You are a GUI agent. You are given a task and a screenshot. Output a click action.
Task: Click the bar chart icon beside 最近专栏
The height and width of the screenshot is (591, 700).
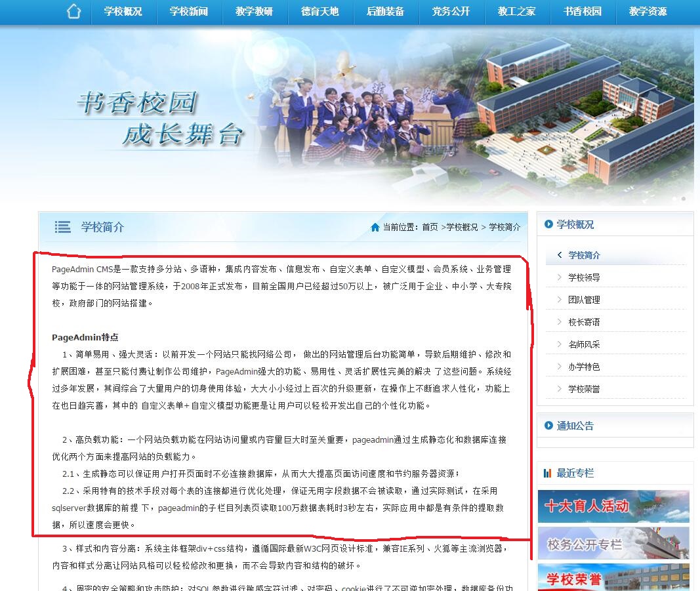(x=548, y=473)
